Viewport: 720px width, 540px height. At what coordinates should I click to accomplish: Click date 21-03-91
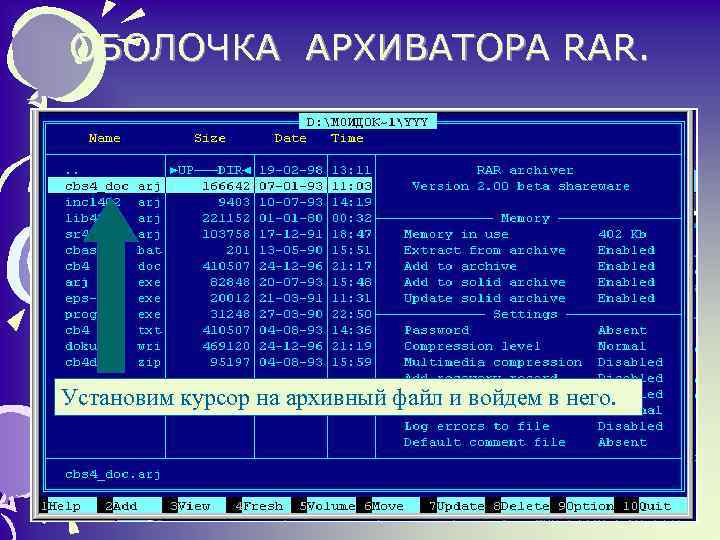pos(291,298)
